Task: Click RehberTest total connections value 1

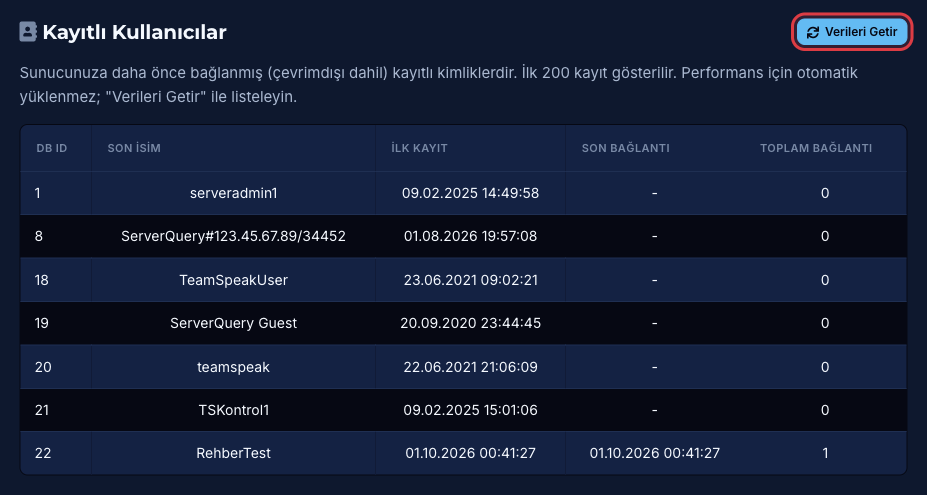Action: pyautogui.click(x=825, y=453)
